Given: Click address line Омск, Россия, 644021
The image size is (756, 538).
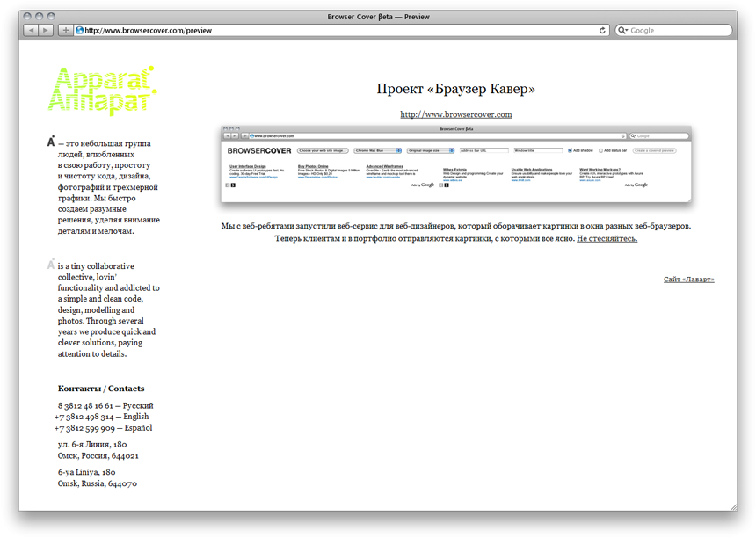Looking at the screenshot, I should tap(98, 455).
